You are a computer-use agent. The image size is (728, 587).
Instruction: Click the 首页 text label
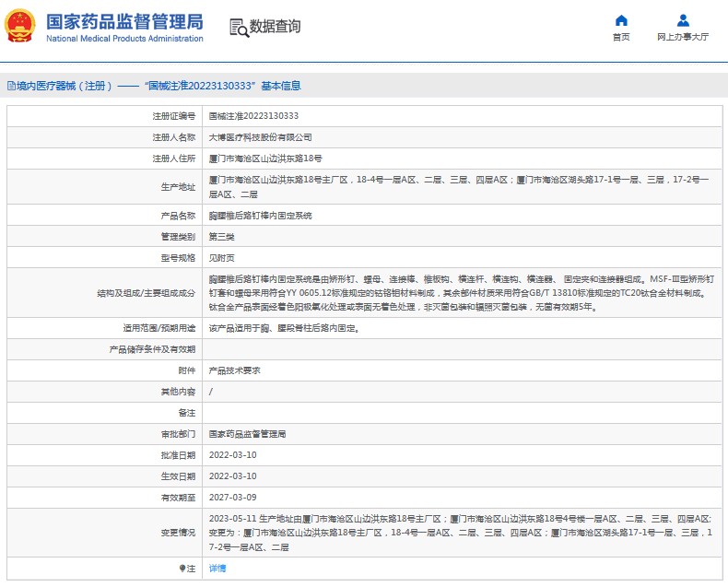(x=621, y=37)
